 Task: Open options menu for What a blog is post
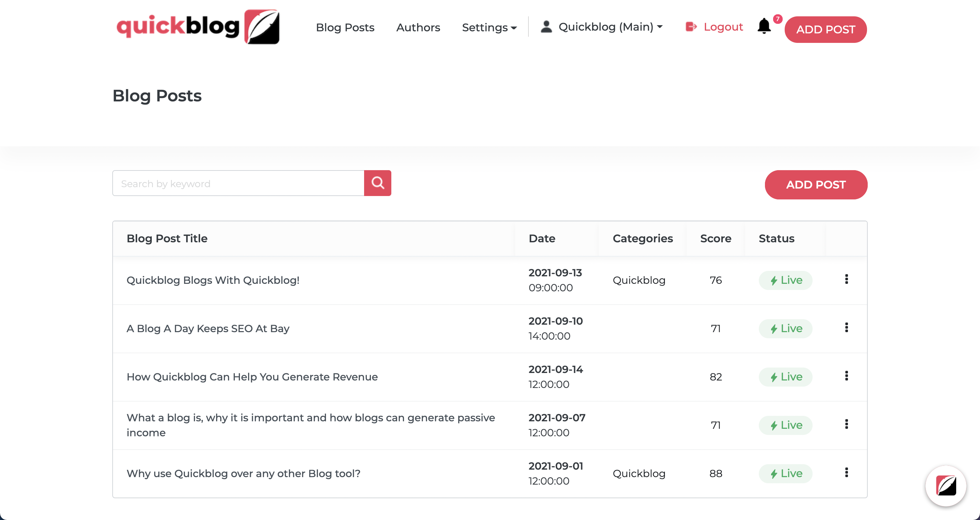(847, 424)
